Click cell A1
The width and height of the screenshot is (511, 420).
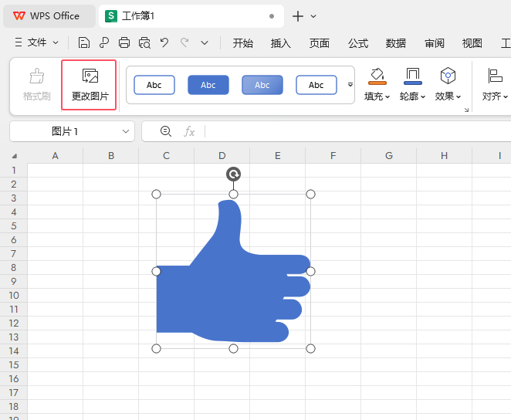tap(55, 170)
